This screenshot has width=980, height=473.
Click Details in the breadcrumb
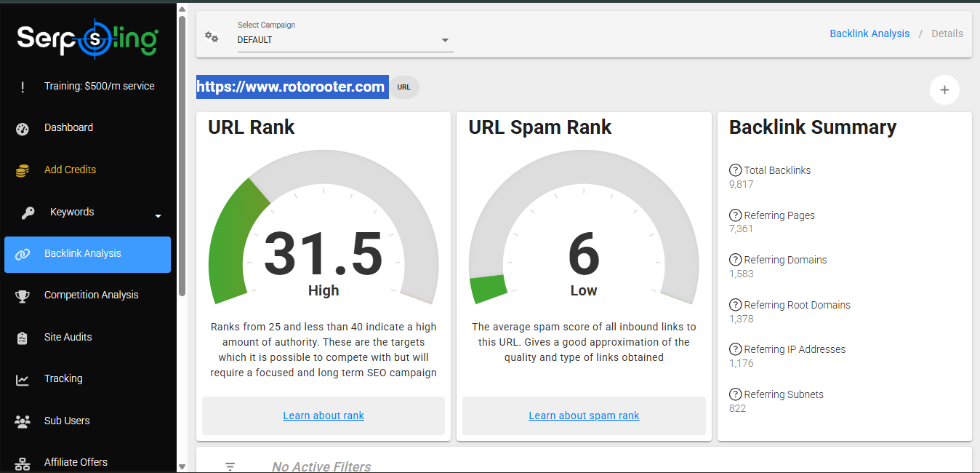coord(947,33)
